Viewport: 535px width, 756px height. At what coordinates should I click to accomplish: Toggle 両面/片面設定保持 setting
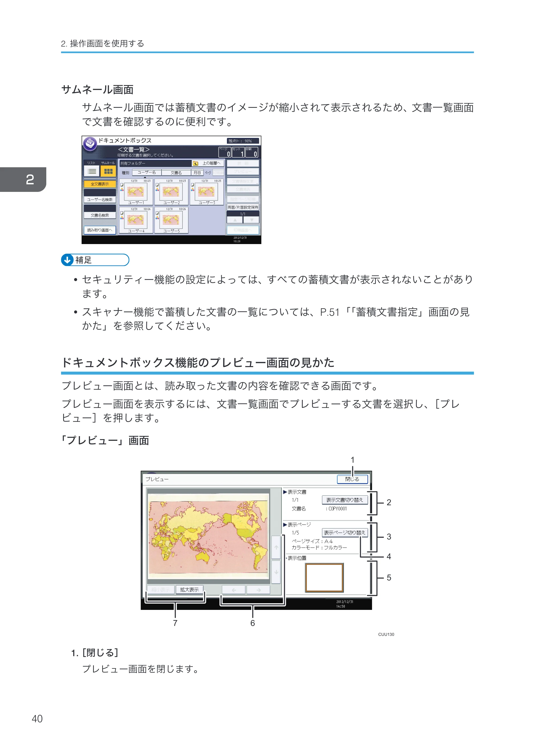243,207
